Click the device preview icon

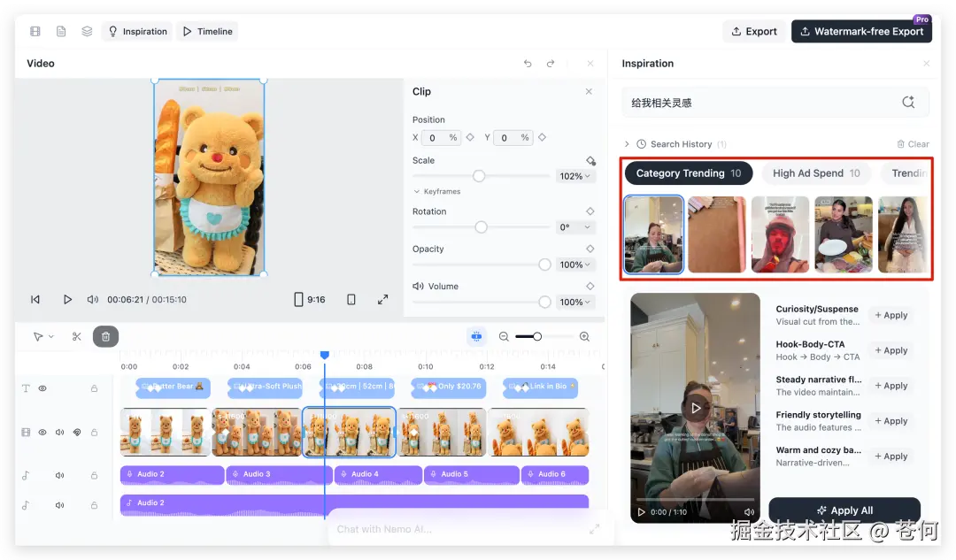(x=351, y=299)
